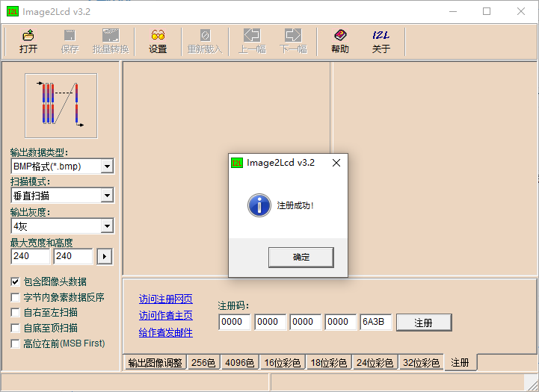Click the 注册码 field containing 6A3B
539x392 pixels.
tap(376, 322)
